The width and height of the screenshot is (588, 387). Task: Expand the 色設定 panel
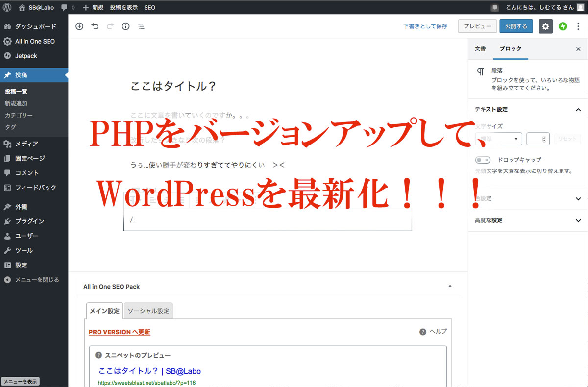[x=528, y=199]
